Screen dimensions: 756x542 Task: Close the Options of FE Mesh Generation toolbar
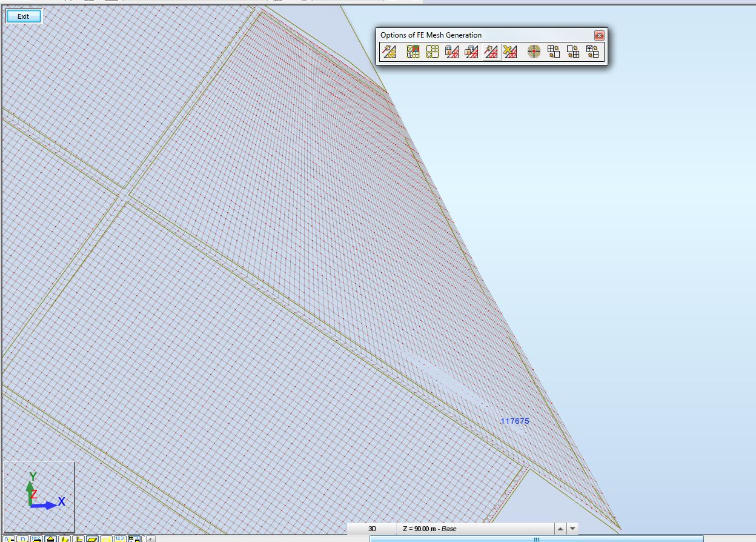598,35
